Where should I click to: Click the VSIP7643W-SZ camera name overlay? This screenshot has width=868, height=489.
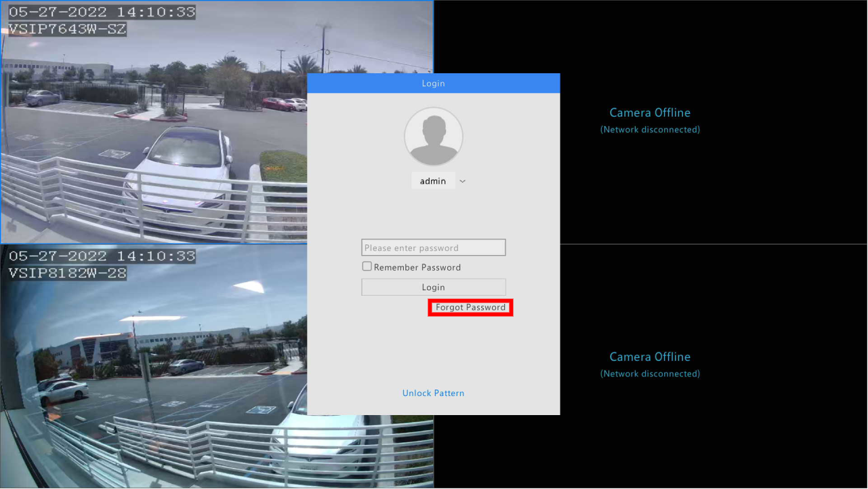coord(66,29)
